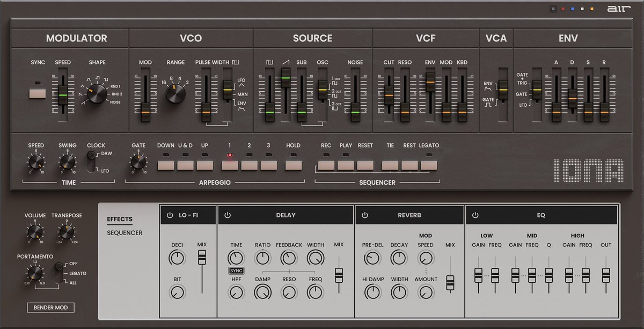The height and width of the screenshot is (329, 644).
Task: Engage the HOLD arpeggio button
Action: click(293, 164)
